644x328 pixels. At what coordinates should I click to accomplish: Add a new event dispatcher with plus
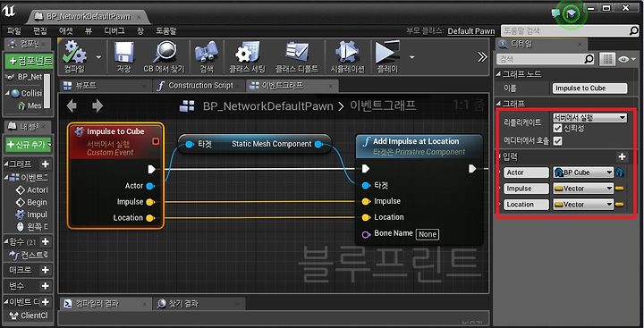coord(46,302)
